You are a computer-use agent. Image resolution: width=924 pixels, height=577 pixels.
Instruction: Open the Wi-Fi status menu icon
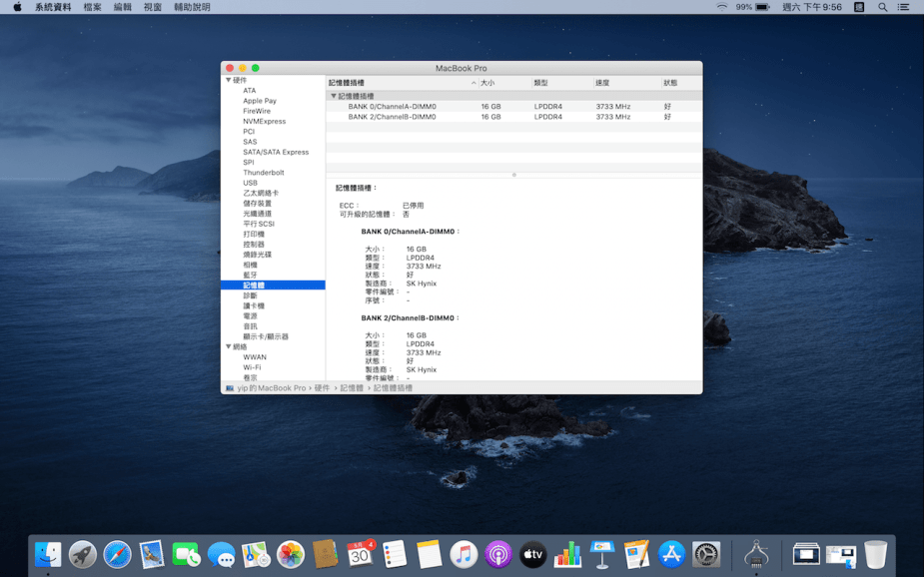tap(721, 7)
